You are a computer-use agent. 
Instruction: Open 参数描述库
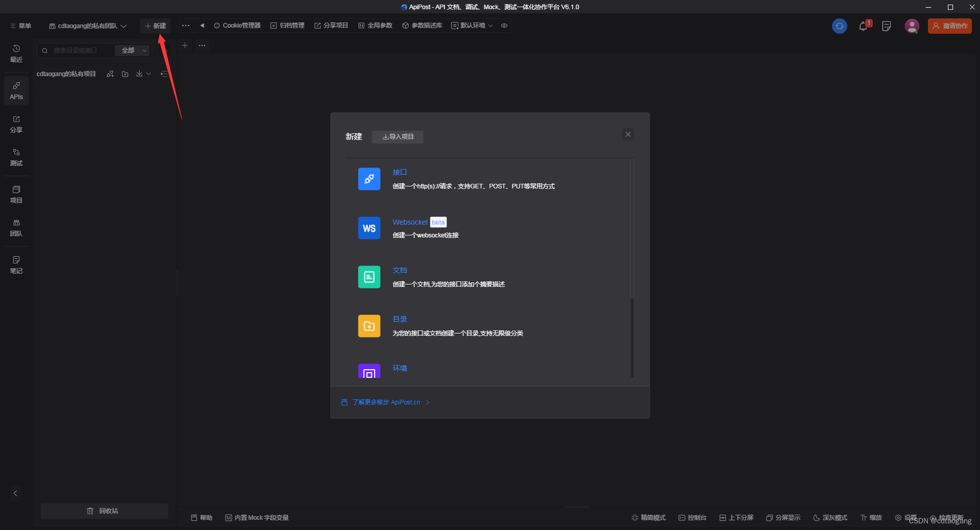(x=422, y=26)
